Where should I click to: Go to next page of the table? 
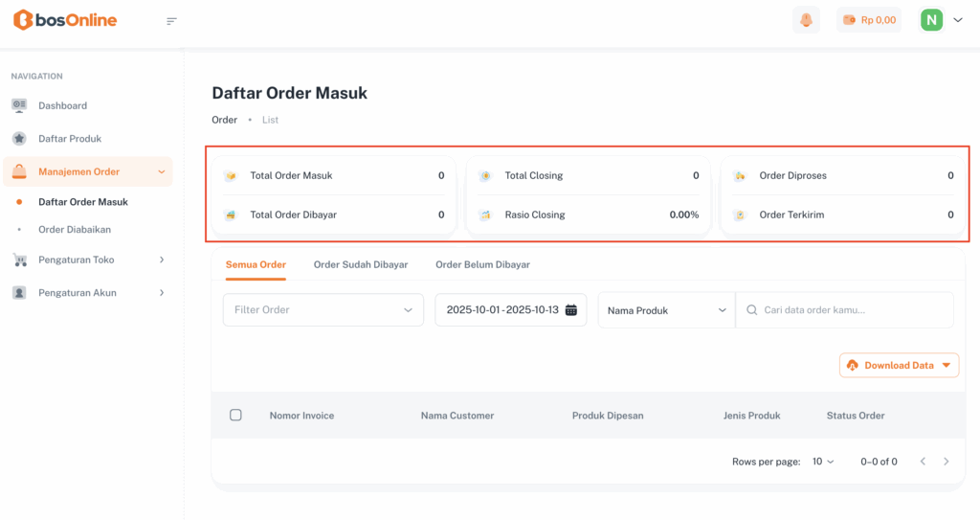tap(947, 462)
